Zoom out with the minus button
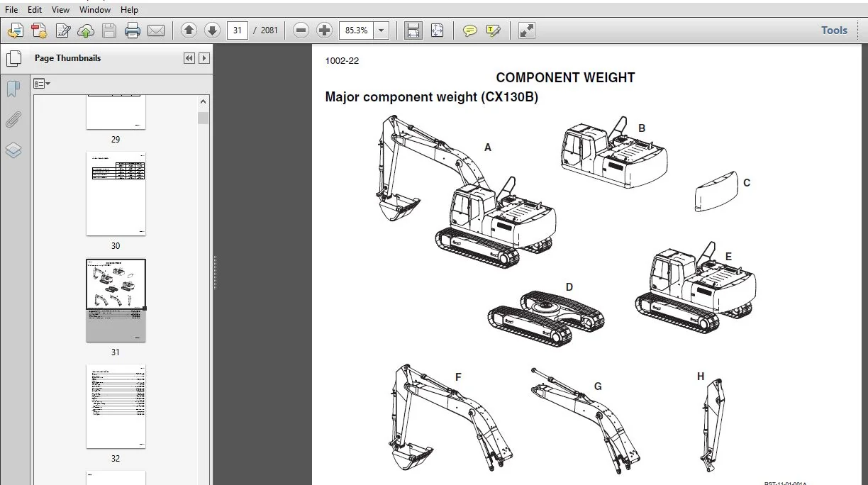868x485 pixels. point(301,30)
